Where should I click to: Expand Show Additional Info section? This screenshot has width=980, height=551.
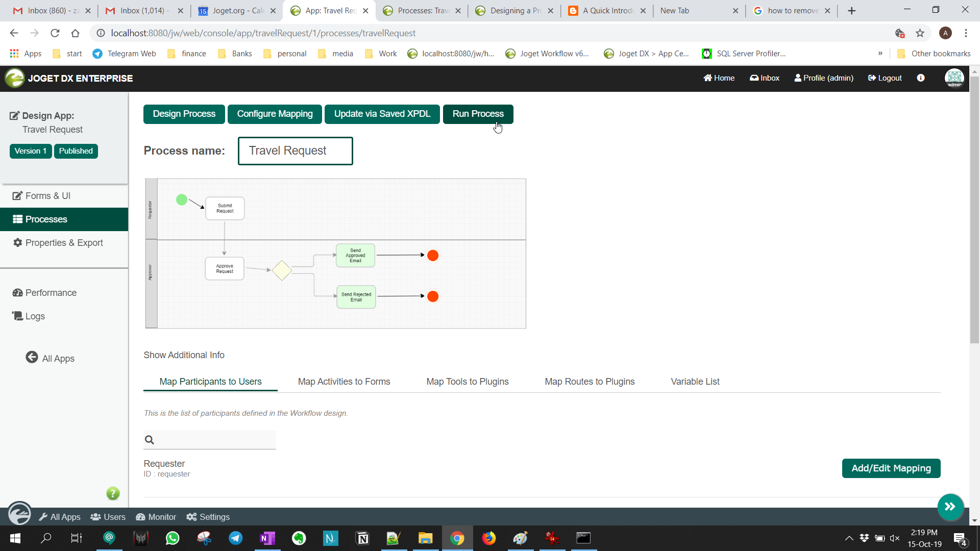pyautogui.click(x=184, y=355)
